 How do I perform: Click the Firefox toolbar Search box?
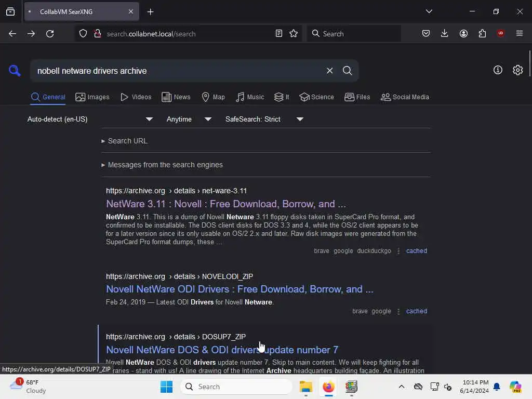pos(354,34)
